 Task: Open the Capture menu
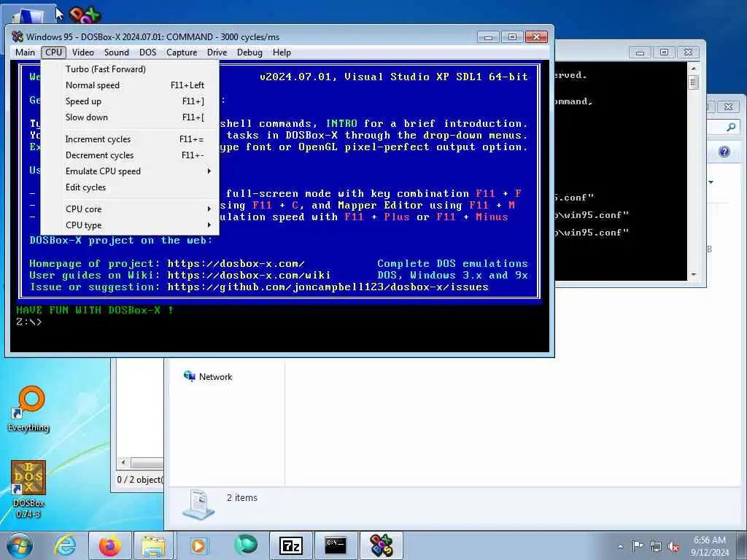[182, 52]
